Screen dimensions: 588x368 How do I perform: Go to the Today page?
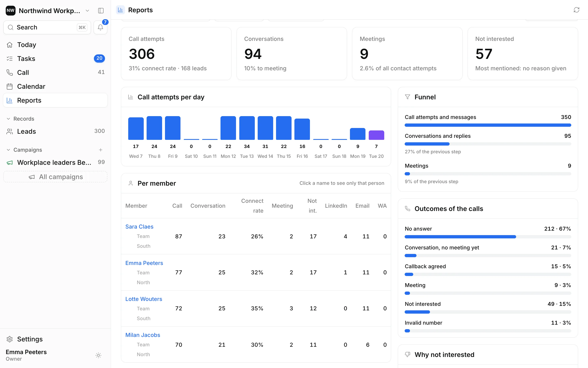[55, 45]
